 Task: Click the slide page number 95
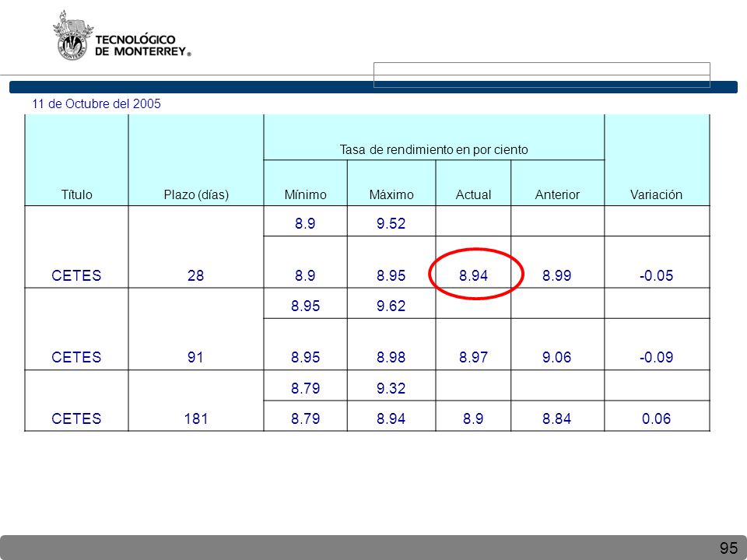pyautogui.click(x=728, y=548)
